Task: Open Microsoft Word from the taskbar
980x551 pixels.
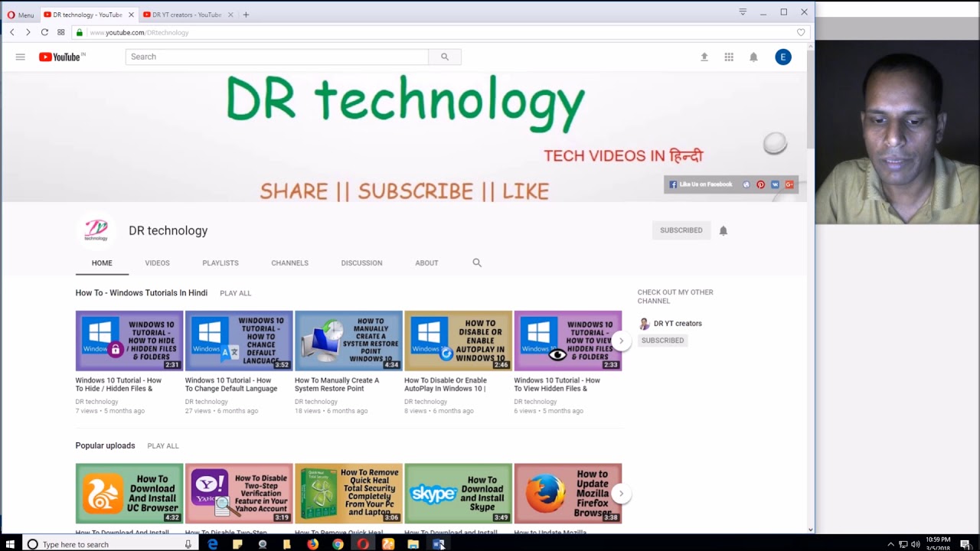Action: (438, 544)
